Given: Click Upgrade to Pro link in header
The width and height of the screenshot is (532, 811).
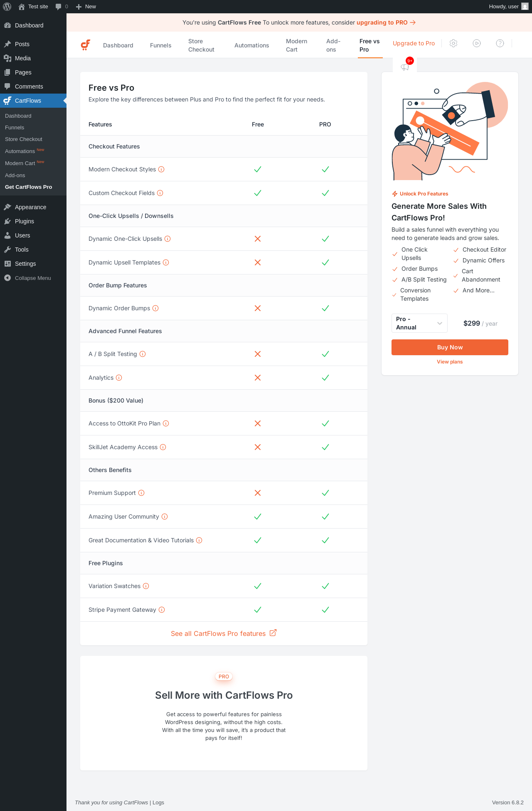Looking at the screenshot, I should 414,43.
